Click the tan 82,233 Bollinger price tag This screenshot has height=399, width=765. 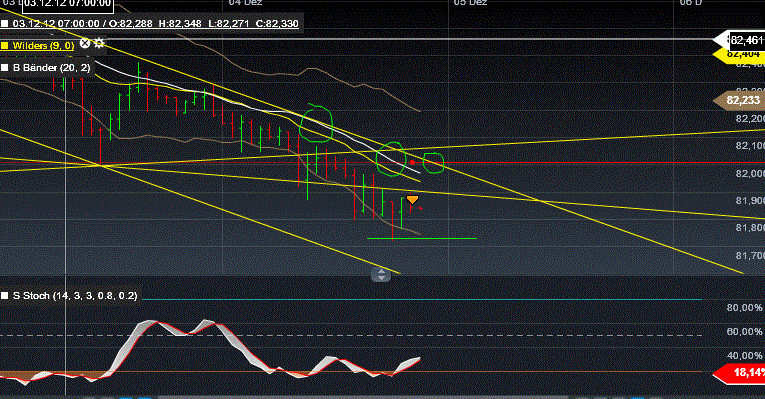click(x=739, y=100)
